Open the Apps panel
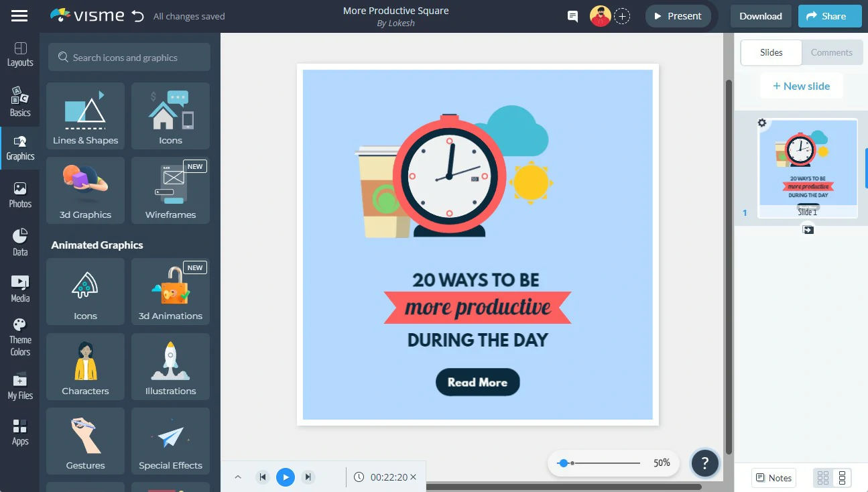 [x=20, y=432]
